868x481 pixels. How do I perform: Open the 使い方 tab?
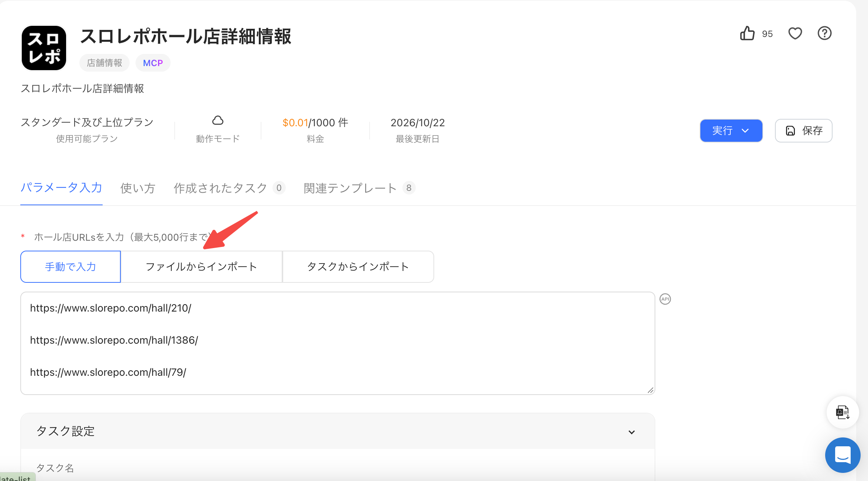138,188
